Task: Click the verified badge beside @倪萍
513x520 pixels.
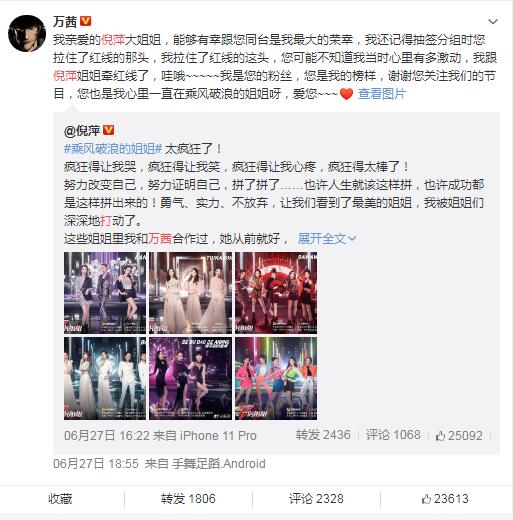Action: (x=108, y=130)
